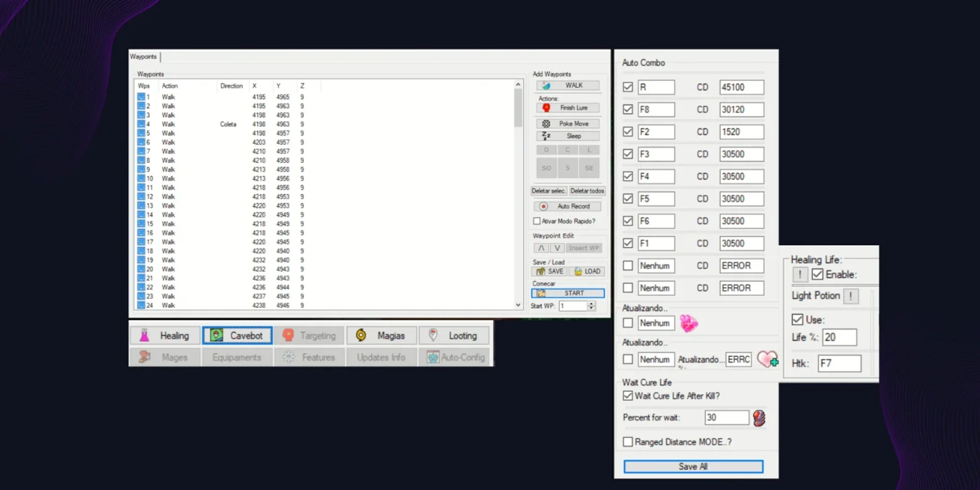Click the heart with plus icon
The width and height of the screenshot is (980, 490).
(x=767, y=359)
